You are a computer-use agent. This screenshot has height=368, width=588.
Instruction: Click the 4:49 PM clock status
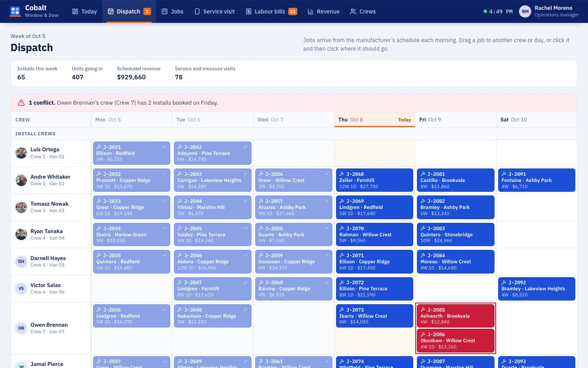point(498,11)
